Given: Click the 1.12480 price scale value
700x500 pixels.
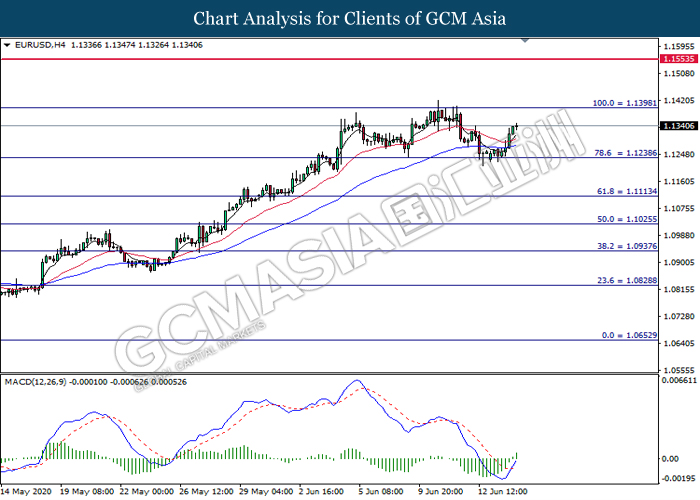Looking at the screenshot, I should coord(679,154).
